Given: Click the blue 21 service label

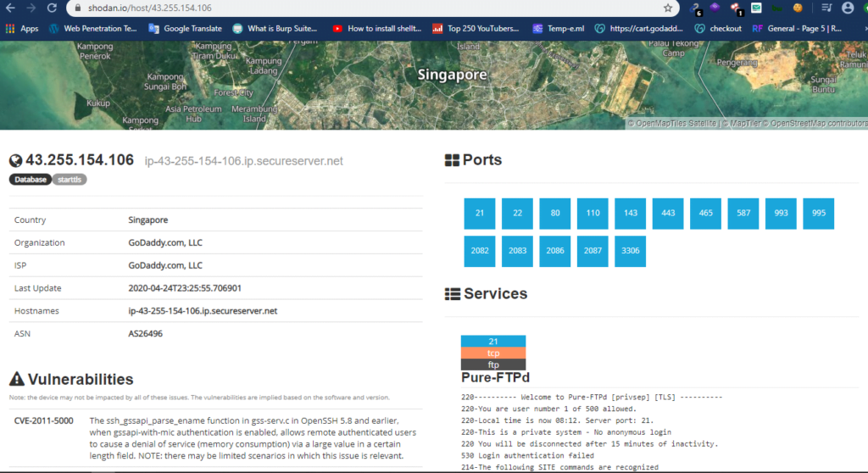Looking at the screenshot, I should point(493,341).
